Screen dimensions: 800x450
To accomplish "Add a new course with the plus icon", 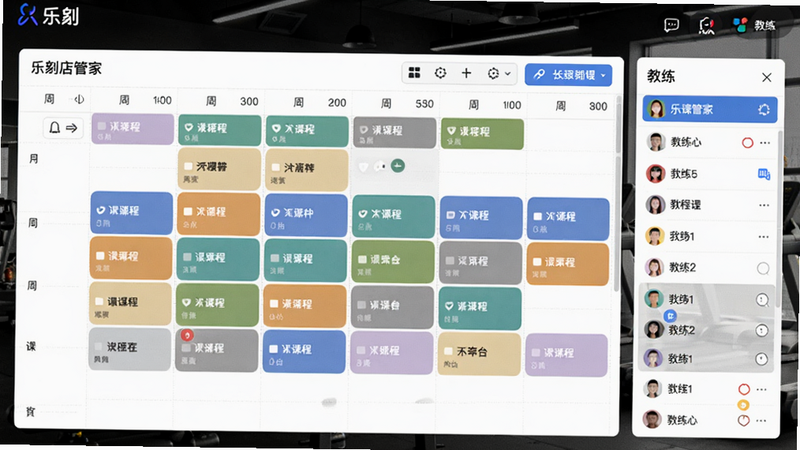I will (x=466, y=73).
